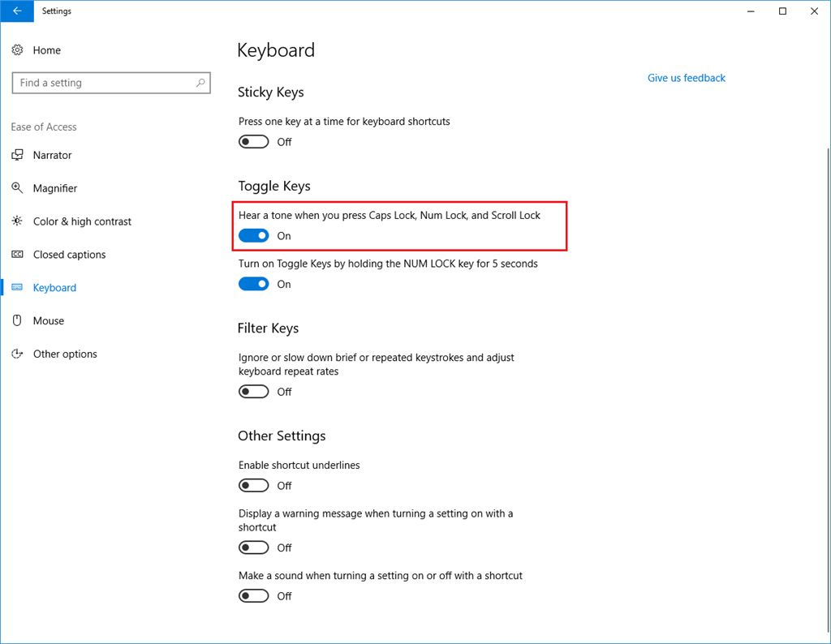Screen dimensions: 831x644
Task: Select the Keyboard item in sidebar
Action: pos(54,288)
